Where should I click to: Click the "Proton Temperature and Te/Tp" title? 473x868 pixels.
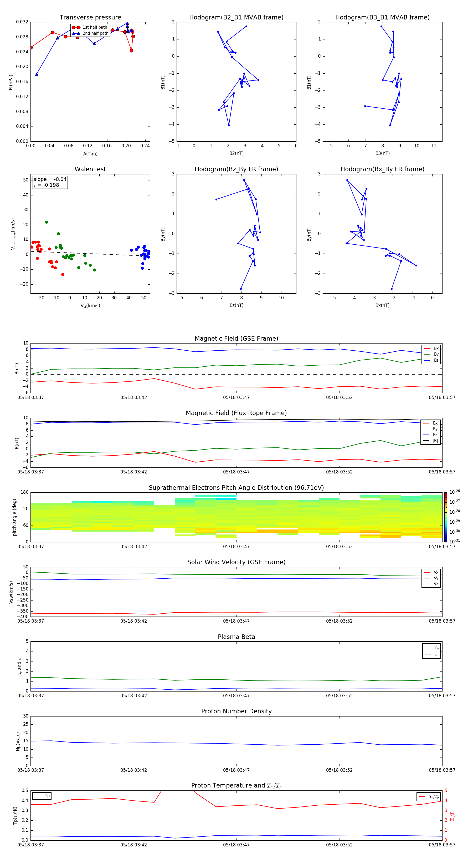tap(236, 786)
